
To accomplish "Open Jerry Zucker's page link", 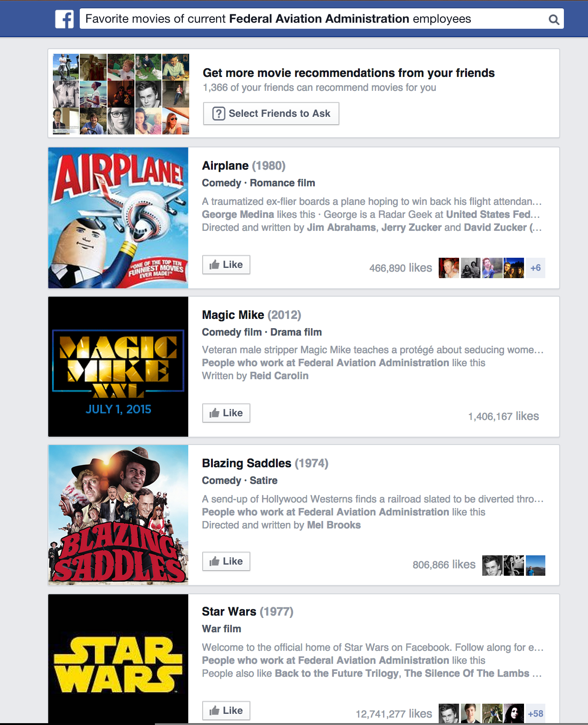I will point(411,228).
